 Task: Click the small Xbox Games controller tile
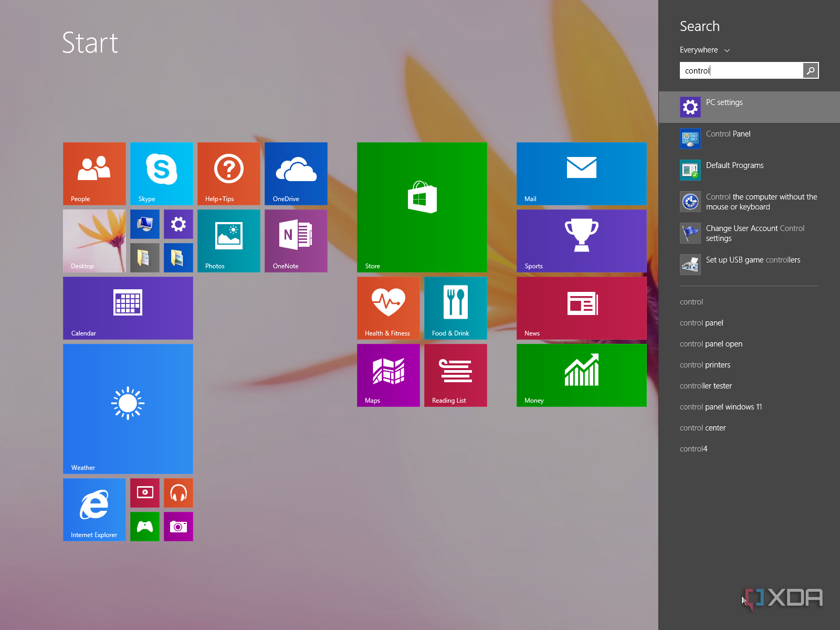point(144,526)
